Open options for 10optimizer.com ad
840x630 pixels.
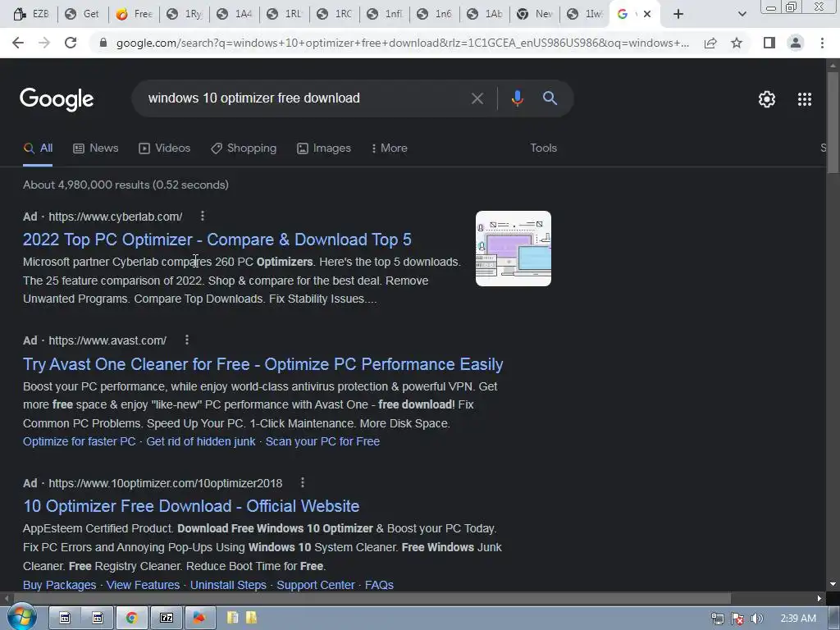tap(302, 482)
